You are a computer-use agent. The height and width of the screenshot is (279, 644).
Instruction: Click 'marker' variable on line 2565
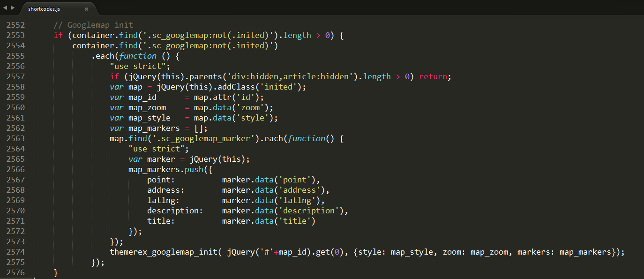(x=161, y=159)
